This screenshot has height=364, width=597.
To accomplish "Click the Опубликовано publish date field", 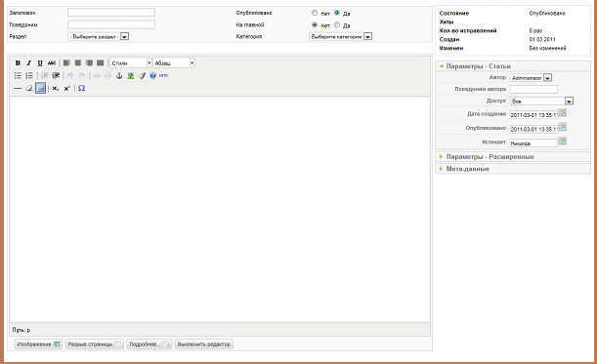I will pyautogui.click(x=533, y=129).
